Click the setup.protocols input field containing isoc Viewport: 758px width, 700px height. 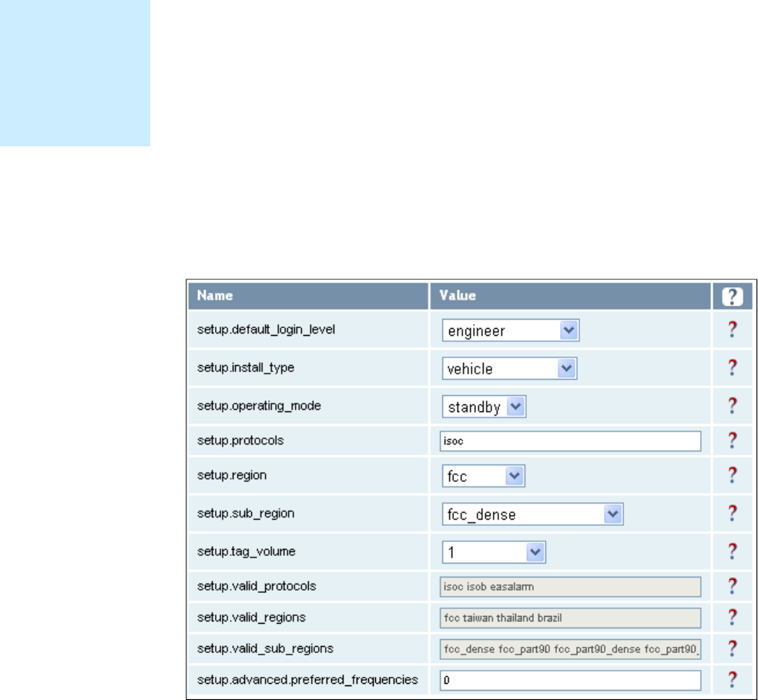click(x=571, y=441)
